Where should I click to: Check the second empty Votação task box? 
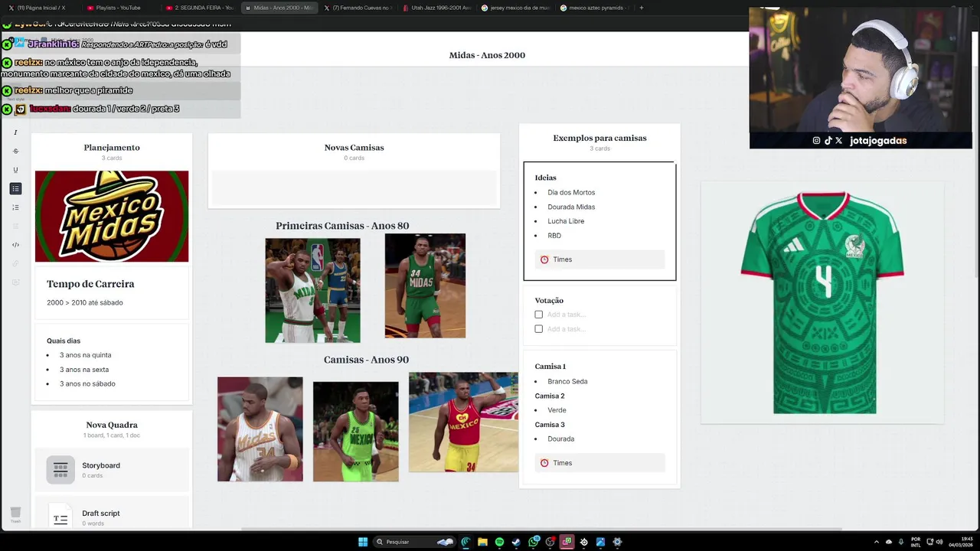(539, 329)
